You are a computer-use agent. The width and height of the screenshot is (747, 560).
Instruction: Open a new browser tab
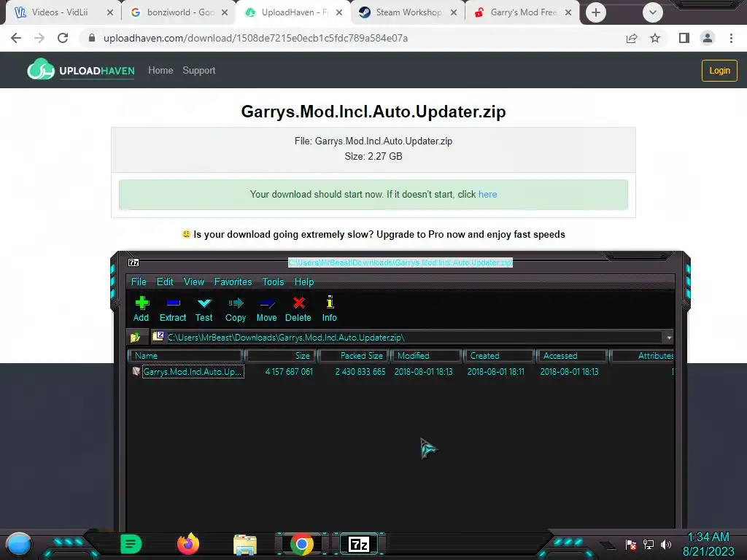coord(595,12)
